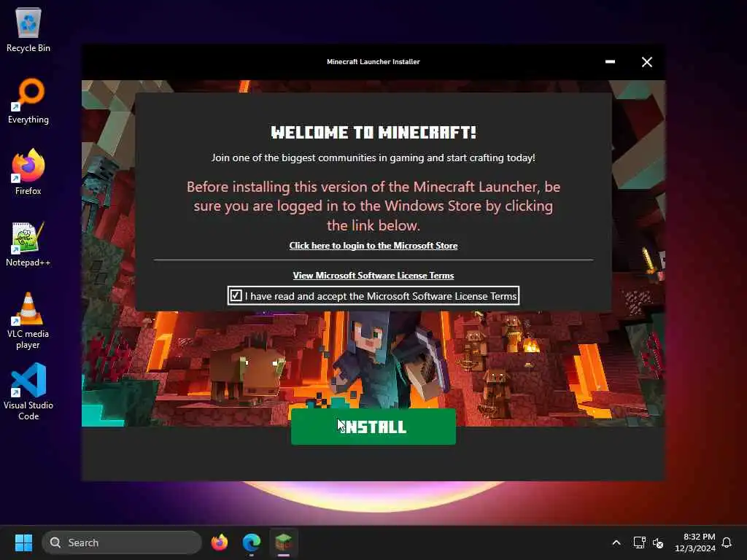747x560 pixels.
Task: Open the network status tray icon
Action: coord(639,542)
